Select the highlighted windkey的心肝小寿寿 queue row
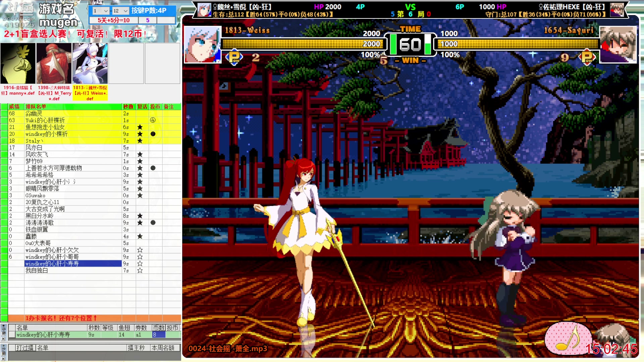 [73, 264]
